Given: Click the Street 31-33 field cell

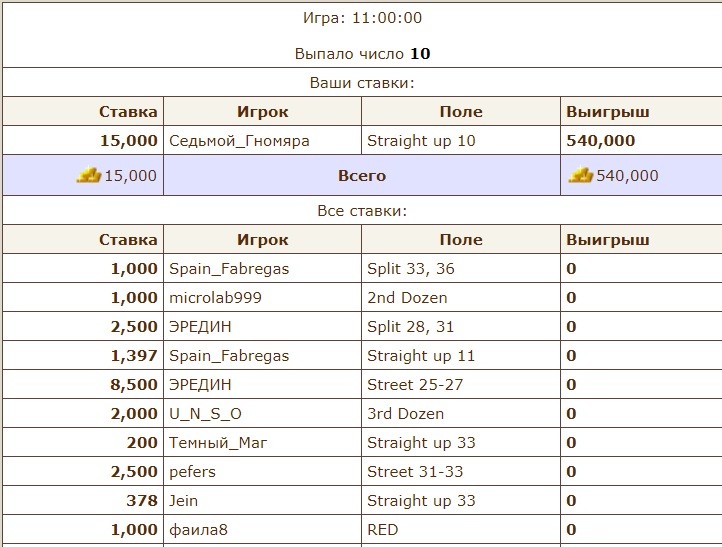Looking at the screenshot, I should (415, 471).
